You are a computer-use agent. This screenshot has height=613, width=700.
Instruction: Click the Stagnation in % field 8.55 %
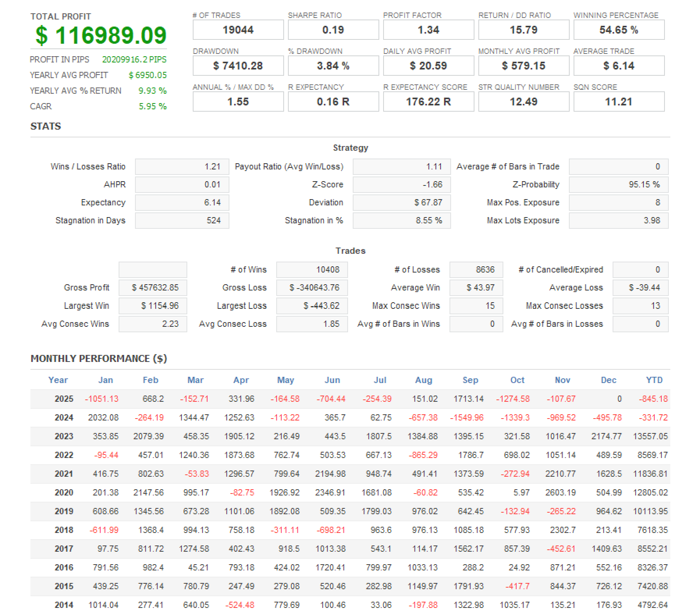pos(402,221)
